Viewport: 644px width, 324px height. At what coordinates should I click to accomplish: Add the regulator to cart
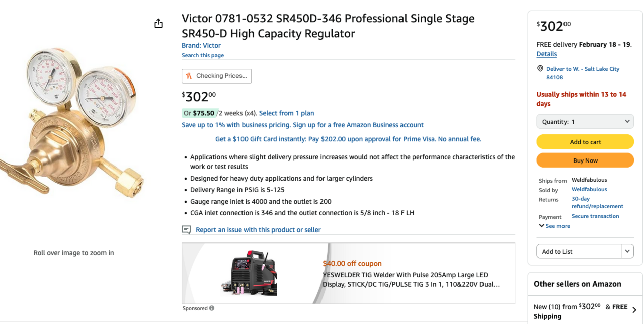pyautogui.click(x=585, y=142)
